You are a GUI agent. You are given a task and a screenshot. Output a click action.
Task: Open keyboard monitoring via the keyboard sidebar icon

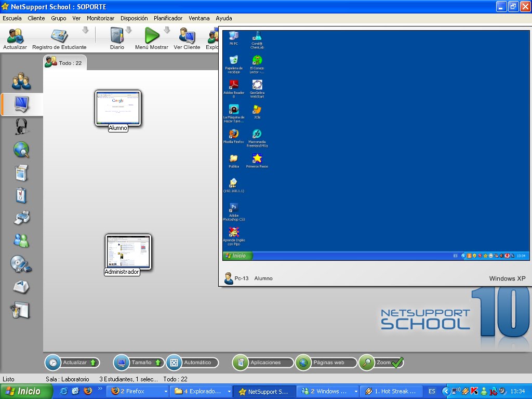tap(21, 287)
